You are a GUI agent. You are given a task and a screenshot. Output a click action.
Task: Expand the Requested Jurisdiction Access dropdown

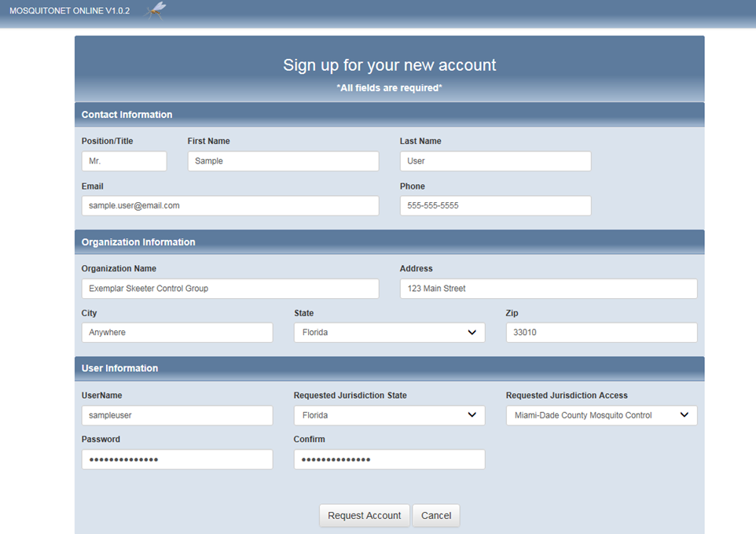point(601,415)
